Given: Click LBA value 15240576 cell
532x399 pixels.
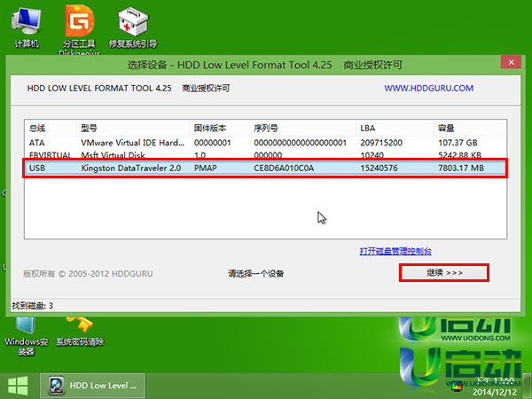Looking at the screenshot, I should [x=379, y=168].
